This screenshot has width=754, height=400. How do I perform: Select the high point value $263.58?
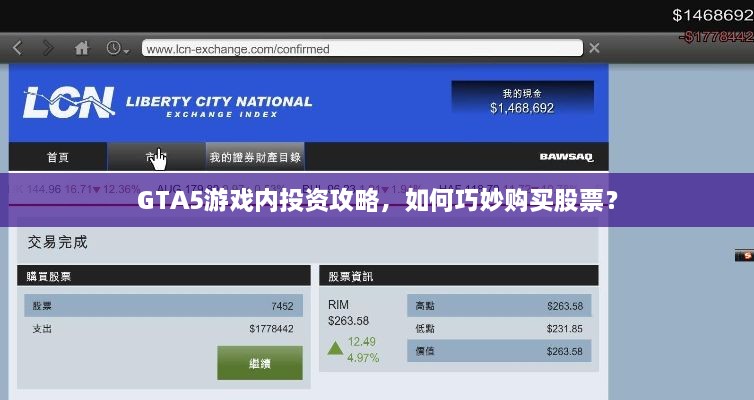[565, 306]
